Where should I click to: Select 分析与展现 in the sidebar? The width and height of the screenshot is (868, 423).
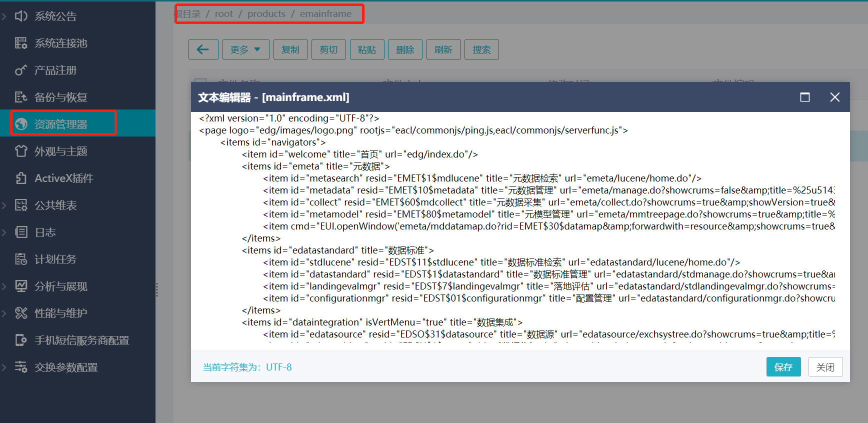[x=60, y=286]
